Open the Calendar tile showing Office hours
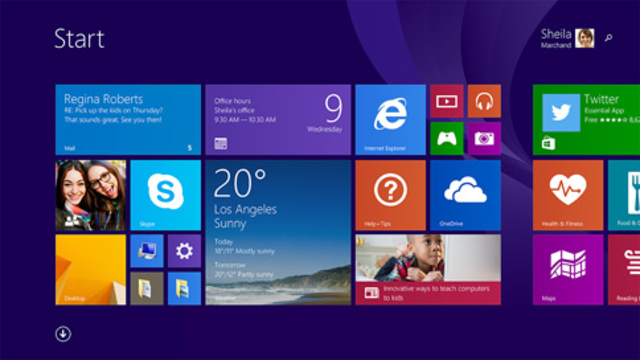Viewport: 640px width, 360px height. (278, 120)
